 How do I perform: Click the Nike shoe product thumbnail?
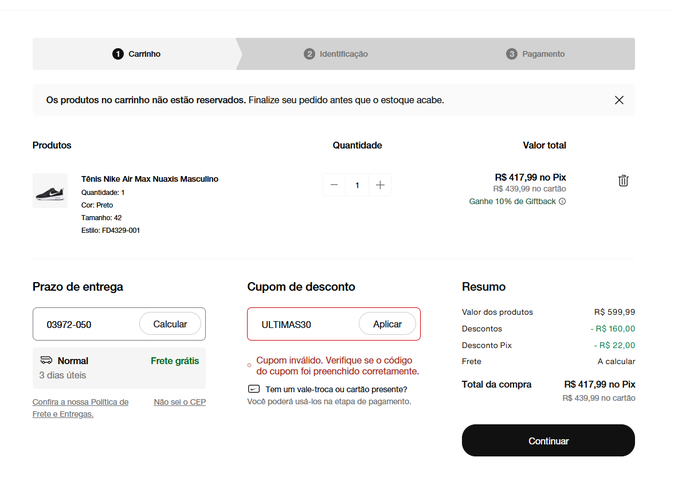(50, 190)
